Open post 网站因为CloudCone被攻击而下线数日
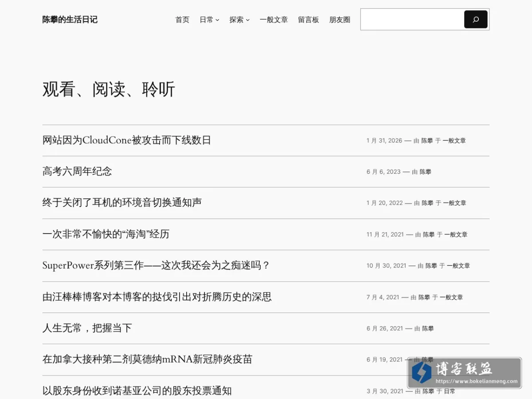This screenshot has height=399, width=532. coord(127,141)
